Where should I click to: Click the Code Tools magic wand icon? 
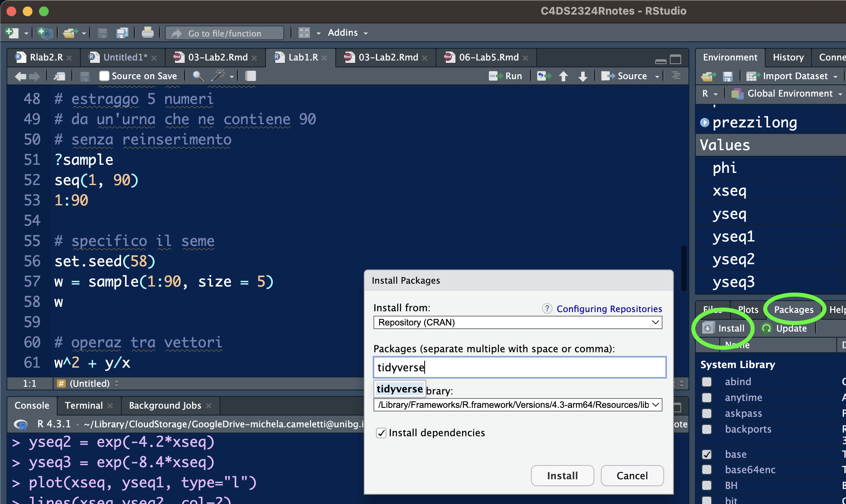tap(218, 75)
